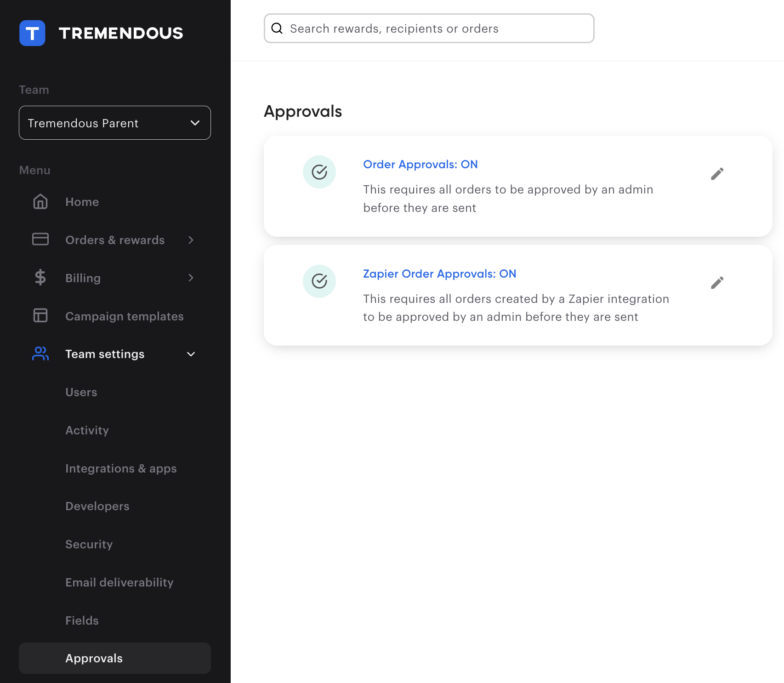The width and height of the screenshot is (784, 683).
Task: Click the Team label above the dropdown
Action: (x=34, y=90)
